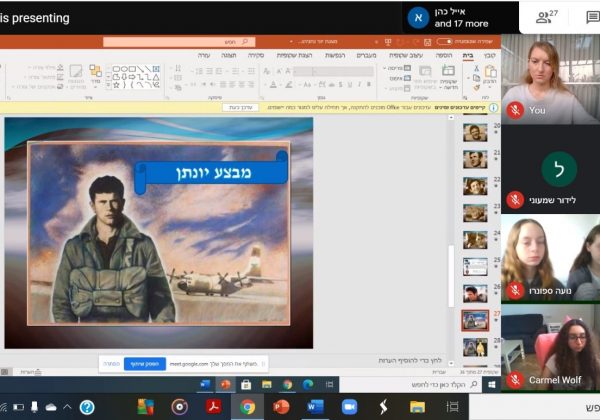Open Word from the bottom taskbar
Screen dimensions: 600x420
(315, 407)
